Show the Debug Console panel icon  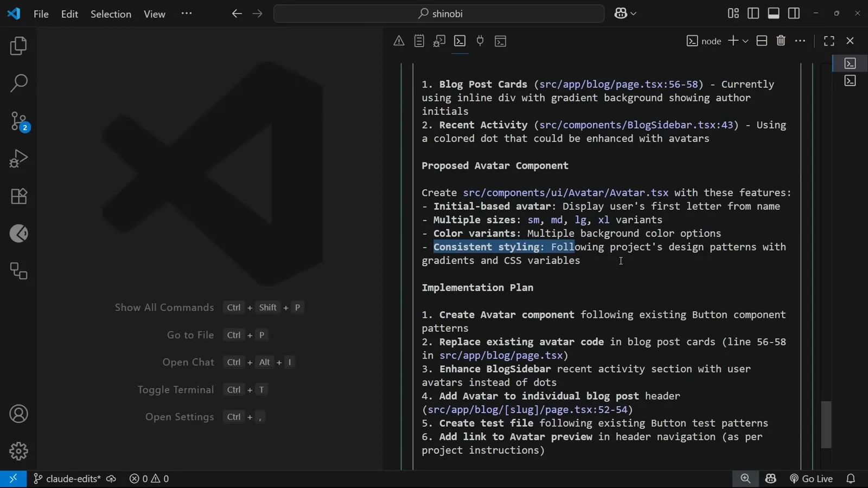439,41
